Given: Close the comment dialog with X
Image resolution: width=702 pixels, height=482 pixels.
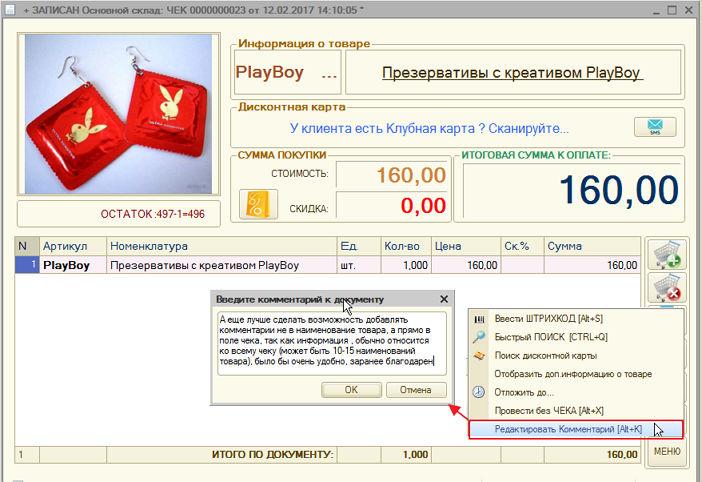Looking at the screenshot, I should 444,299.
